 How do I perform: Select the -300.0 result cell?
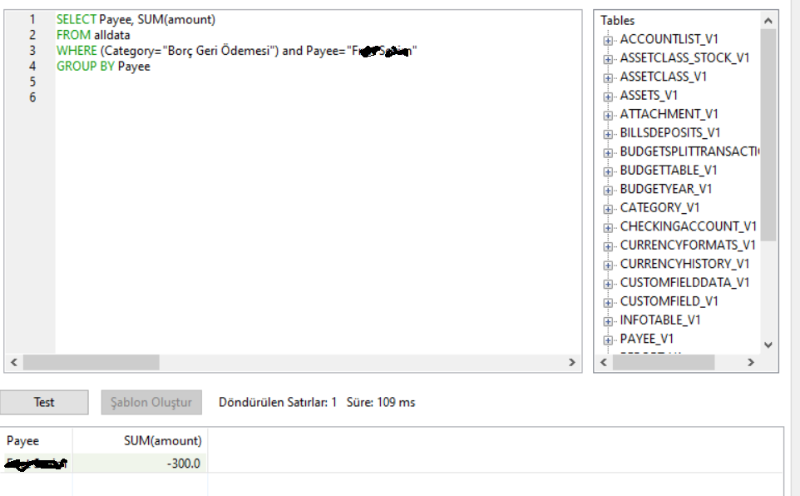click(x=140, y=464)
